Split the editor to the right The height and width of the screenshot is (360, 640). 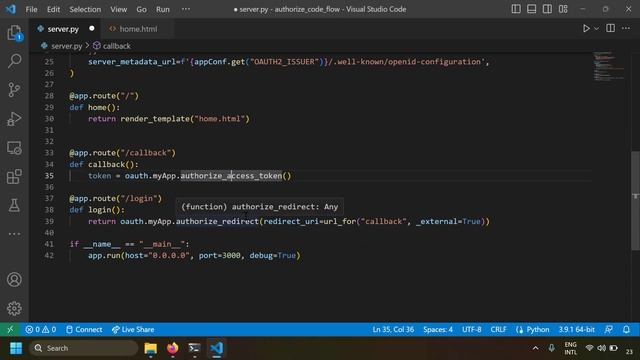[611, 28]
